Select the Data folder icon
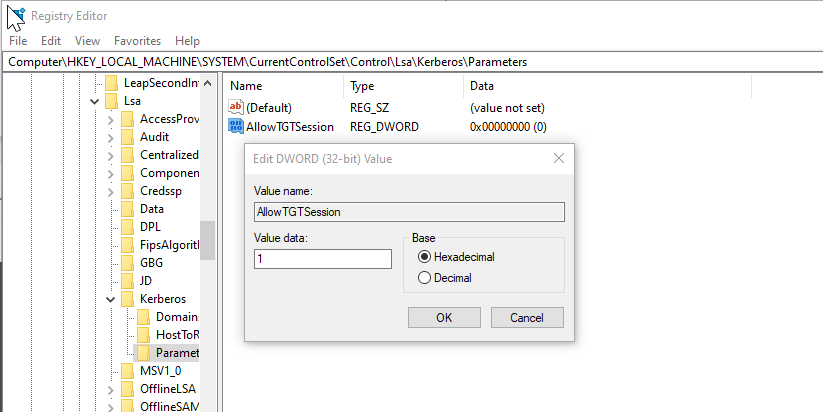Screen dimensions: 823x412 click(128, 209)
